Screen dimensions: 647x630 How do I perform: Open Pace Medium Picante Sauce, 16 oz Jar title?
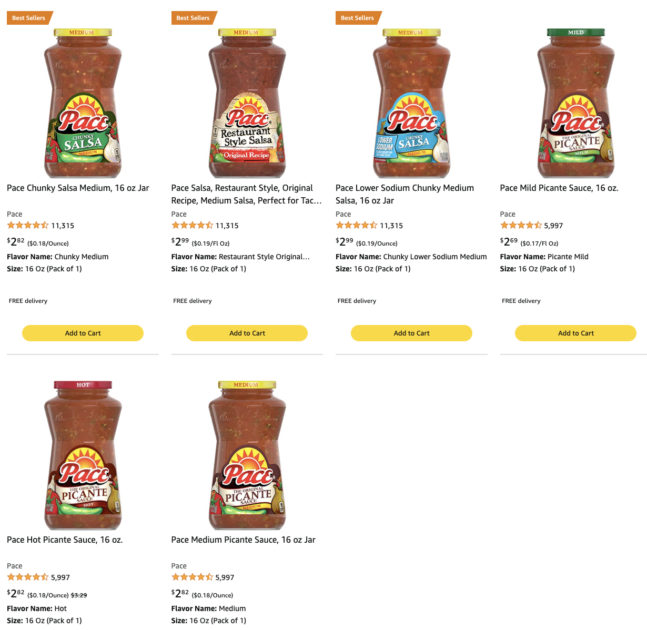(x=243, y=540)
